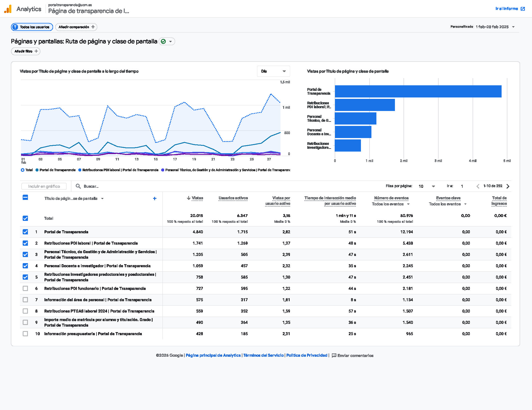Go to previous page of table rows
Viewport: 532px width, 410px height.
[x=478, y=186]
